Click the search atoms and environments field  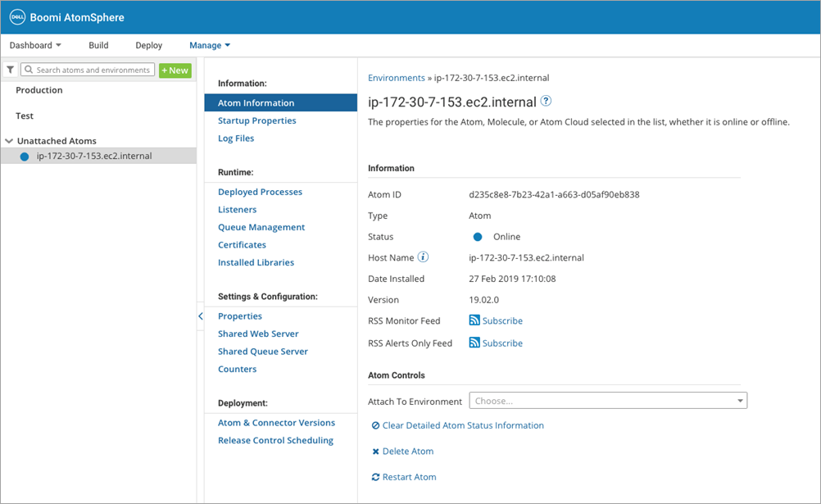point(88,70)
